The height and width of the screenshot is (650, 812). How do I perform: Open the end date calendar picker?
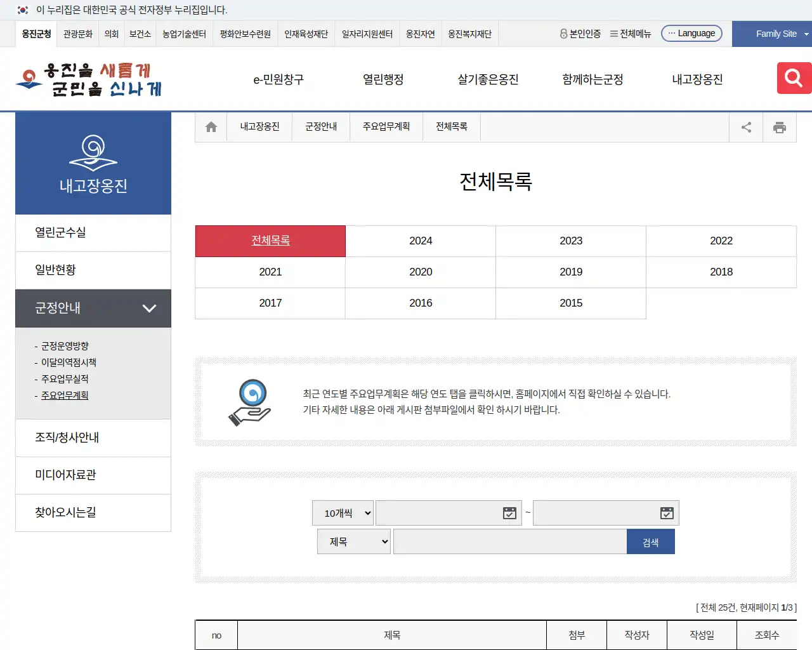coord(667,512)
